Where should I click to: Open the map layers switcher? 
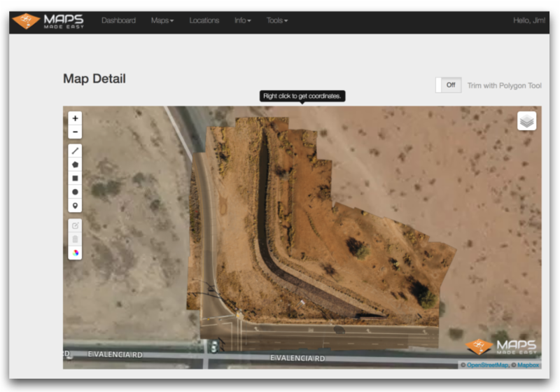526,121
